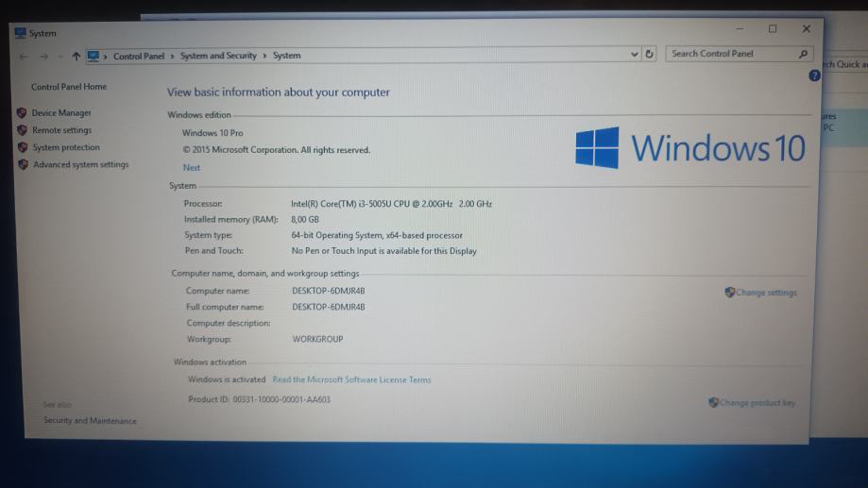
Task: Open Advanced system settings
Action: 81,164
